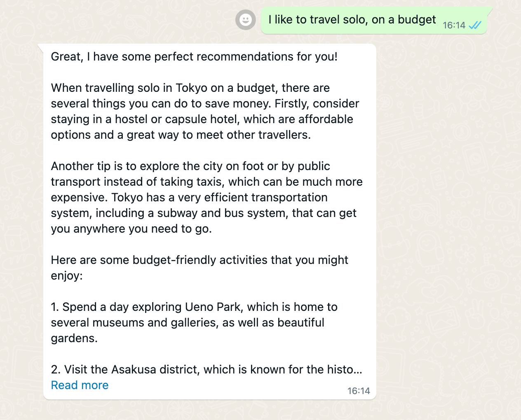Click the 16:14 timestamp on the received reply
Screen dimensions: 521x420
point(359,391)
